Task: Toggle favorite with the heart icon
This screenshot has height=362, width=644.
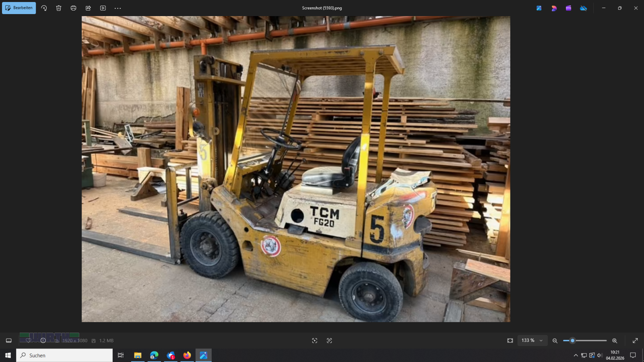Action: click(28, 341)
